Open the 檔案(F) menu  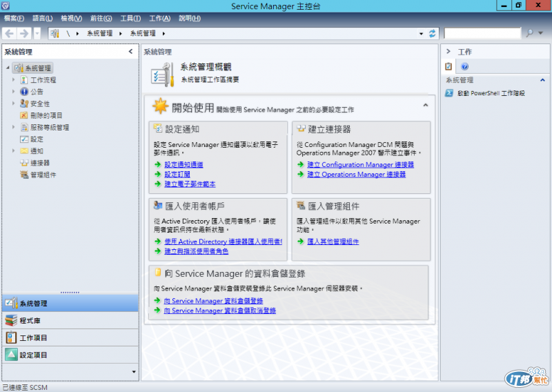[x=14, y=19]
